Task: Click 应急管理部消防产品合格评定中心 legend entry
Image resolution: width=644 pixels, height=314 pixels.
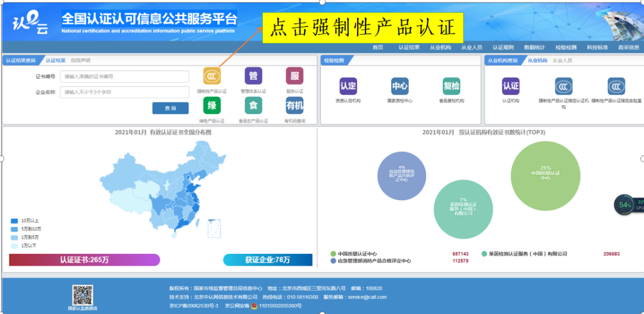Action: 370,261
